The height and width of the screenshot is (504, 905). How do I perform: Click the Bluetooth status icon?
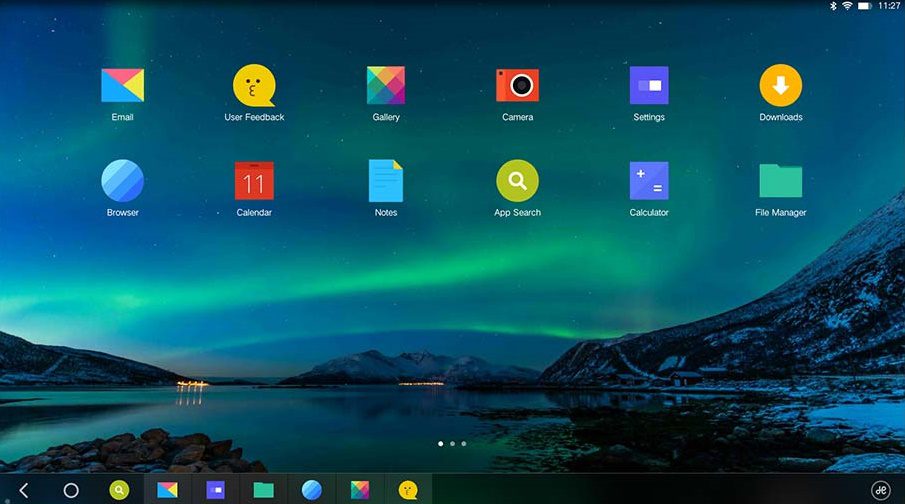(833, 6)
